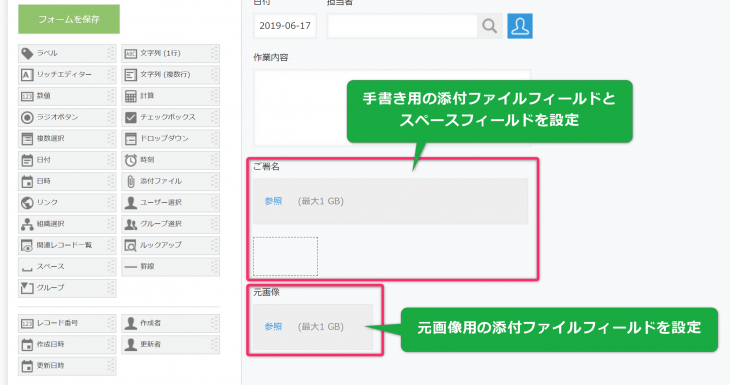730x385 pixels.
Task: Click the フォームを保存 green button
Action: coord(69,19)
